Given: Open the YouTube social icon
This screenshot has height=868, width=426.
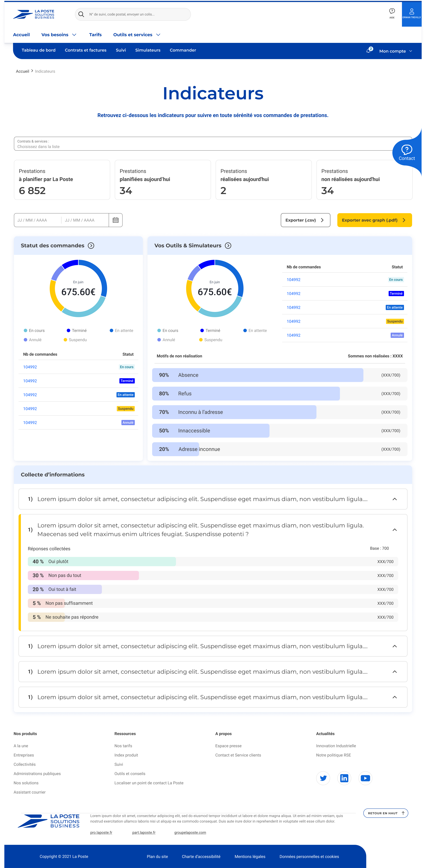Looking at the screenshot, I should (365, 778).
